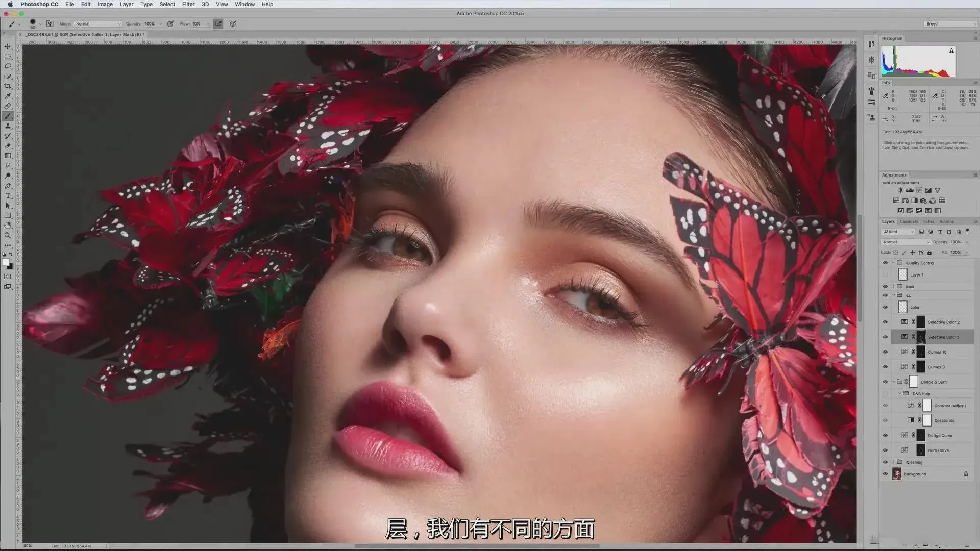Add a Levels adjustment
Viewport: 980px width, 551px height.
click(x=910, y=190)
